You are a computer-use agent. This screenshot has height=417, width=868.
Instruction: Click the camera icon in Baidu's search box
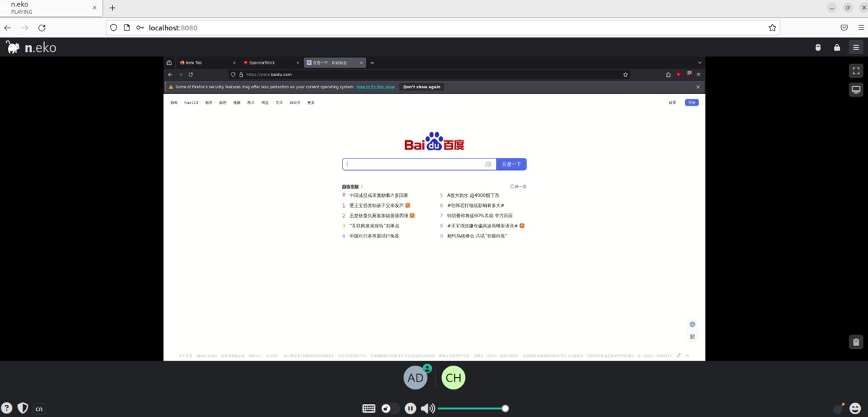click(488, 164)
